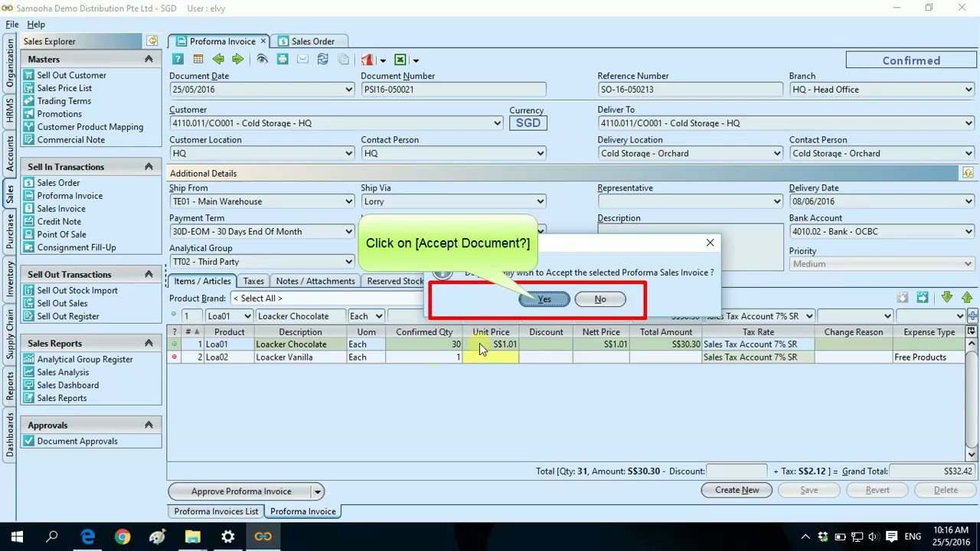
Task: Select the Inventory side tab
Action: coord(10,279)
